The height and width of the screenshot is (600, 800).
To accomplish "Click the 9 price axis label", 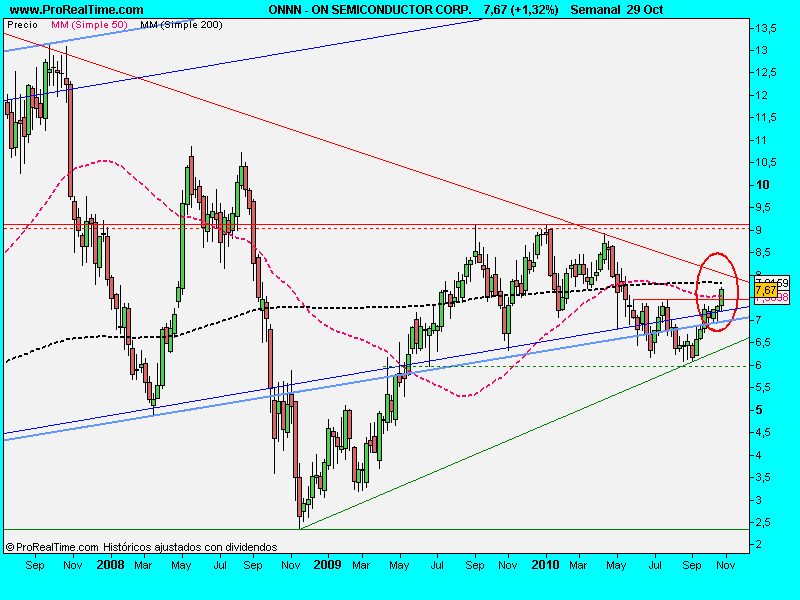I will 759,230.
